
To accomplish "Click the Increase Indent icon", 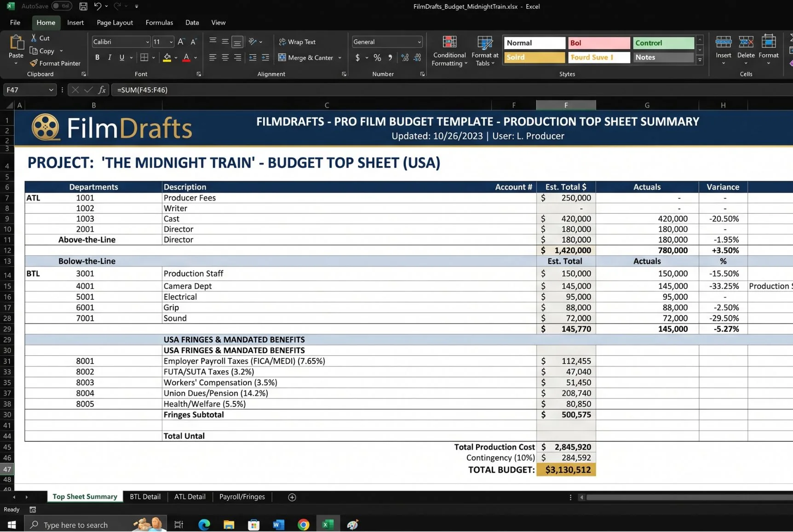I will (265, 57).
